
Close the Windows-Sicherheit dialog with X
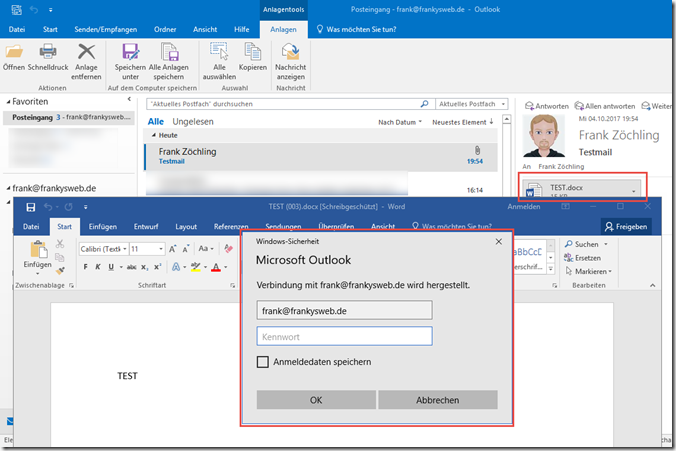click(x=498, y=241)
